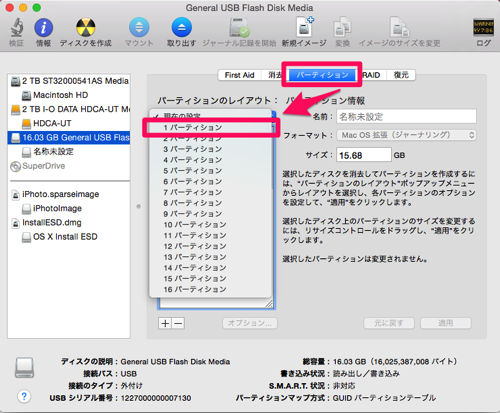500x413 pixels.
Task: Click the New Image (新規イメージ) icon
Action: tap(304, 27)
